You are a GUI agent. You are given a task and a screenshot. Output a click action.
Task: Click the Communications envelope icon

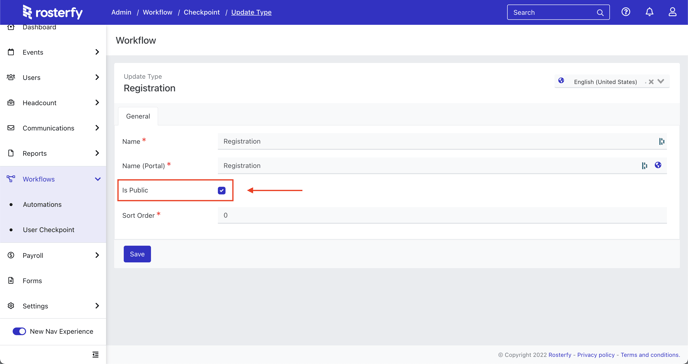point(11,128)
